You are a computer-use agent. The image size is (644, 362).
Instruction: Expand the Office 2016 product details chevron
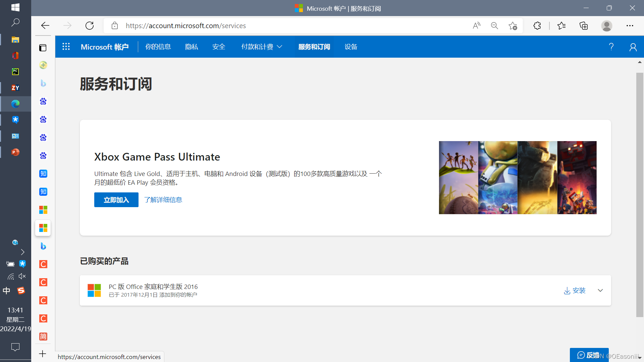coord(600,290)
